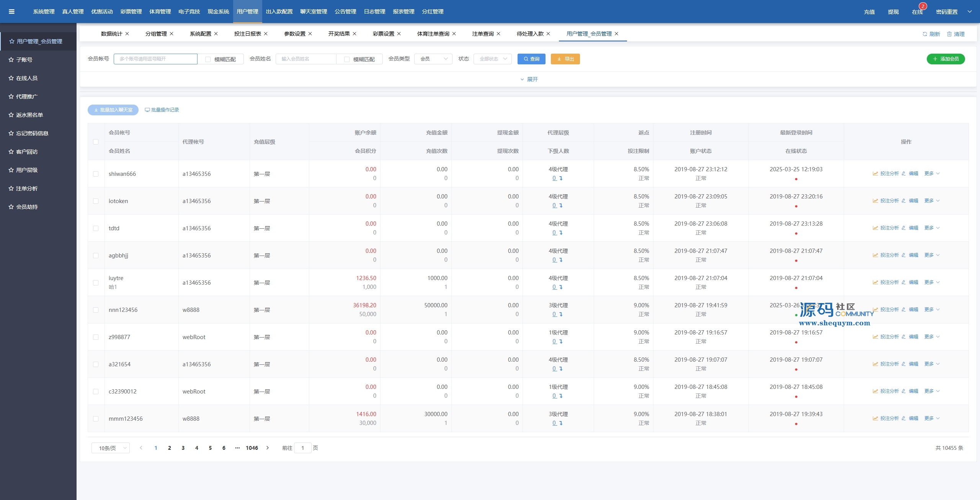Screen dimensions: 980x500
Task: Click the next page arrow in pagination
Action: (268, 448)
